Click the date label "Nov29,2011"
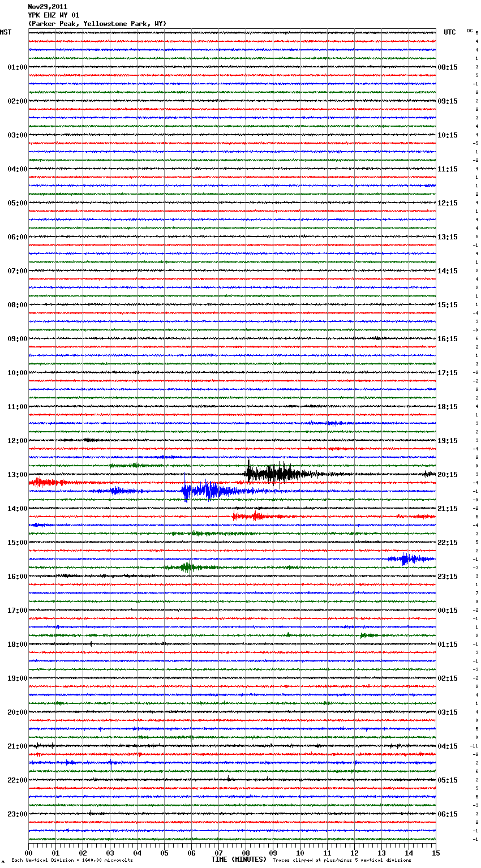This screenshot has width=481, height=868. tap(48, 7)
